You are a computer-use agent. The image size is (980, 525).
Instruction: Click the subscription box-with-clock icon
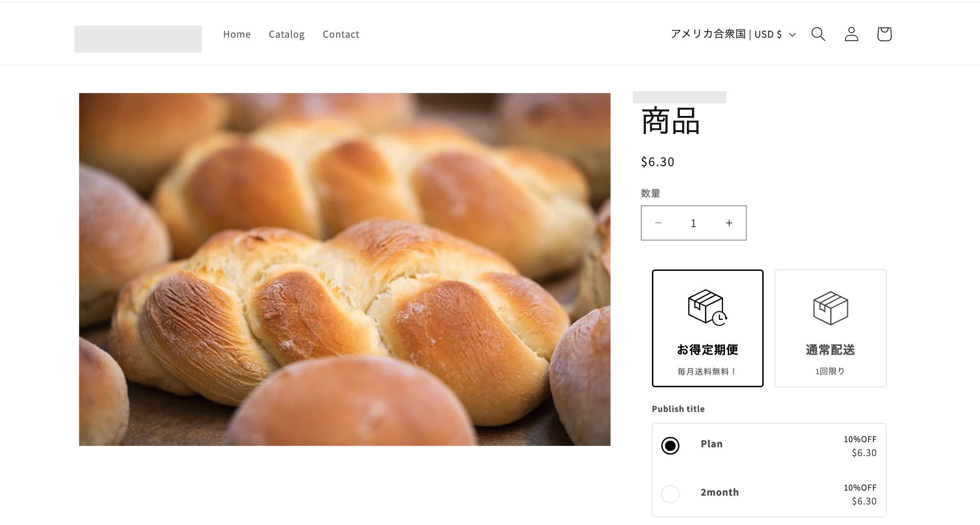tap(707, 307)
